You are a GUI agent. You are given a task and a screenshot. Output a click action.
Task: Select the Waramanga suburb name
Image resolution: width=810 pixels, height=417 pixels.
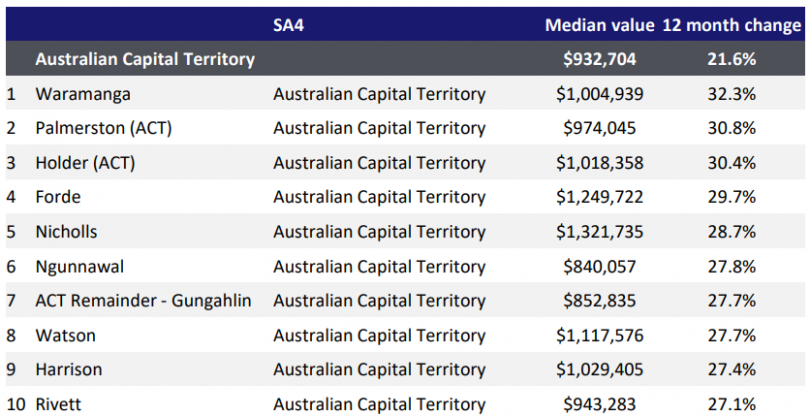[x=81, y=94]
